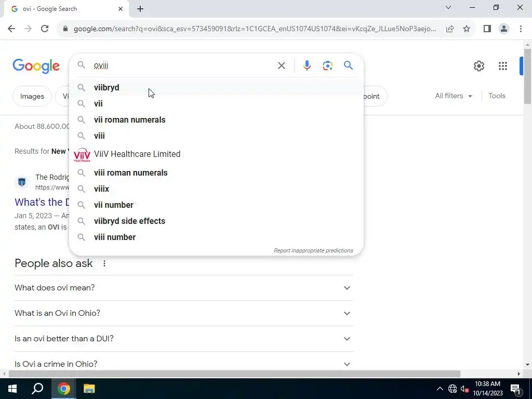Filter results by Images

32,96
